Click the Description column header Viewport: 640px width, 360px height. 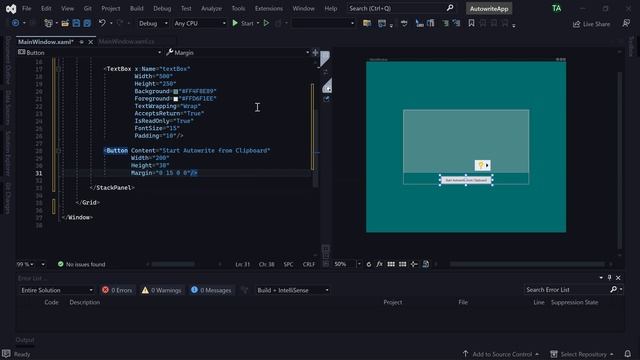click(84, 302)
